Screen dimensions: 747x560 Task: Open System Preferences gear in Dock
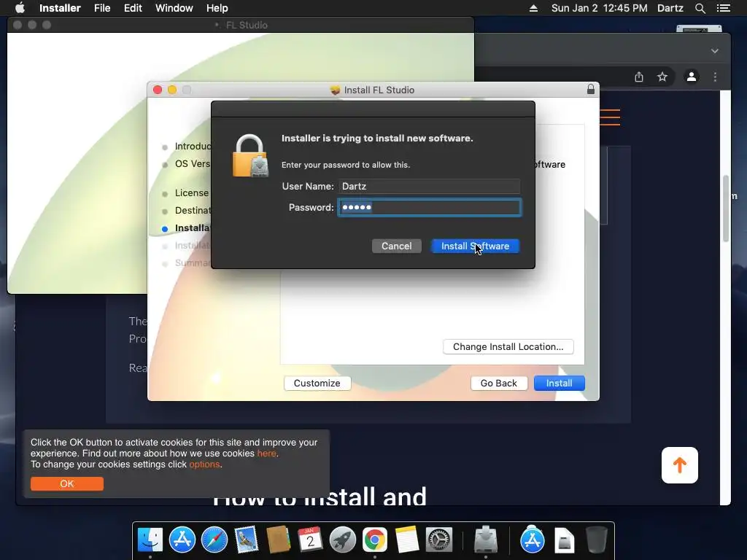pos(438,540)
